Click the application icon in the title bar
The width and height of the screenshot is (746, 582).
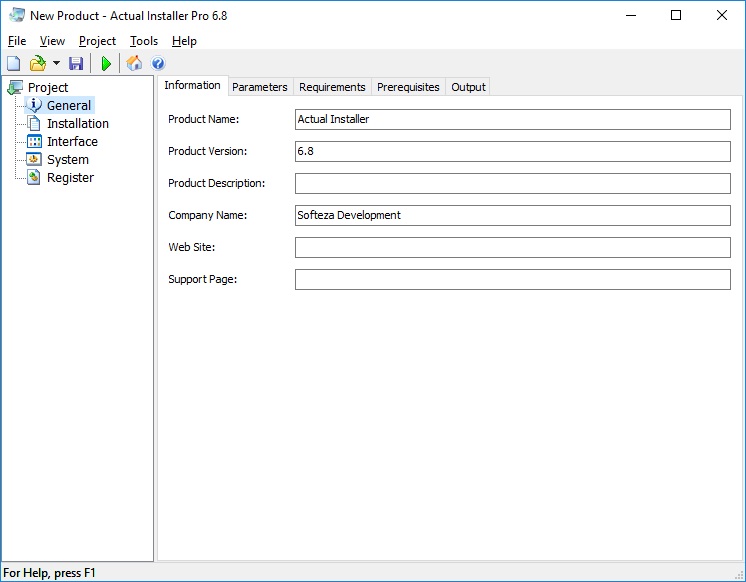pos(17,15)
